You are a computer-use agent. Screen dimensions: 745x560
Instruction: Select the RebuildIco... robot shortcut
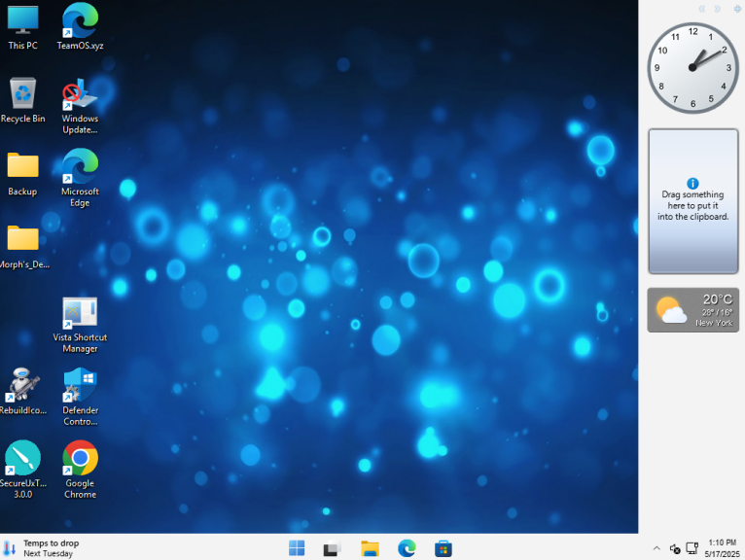coord(22,392)
